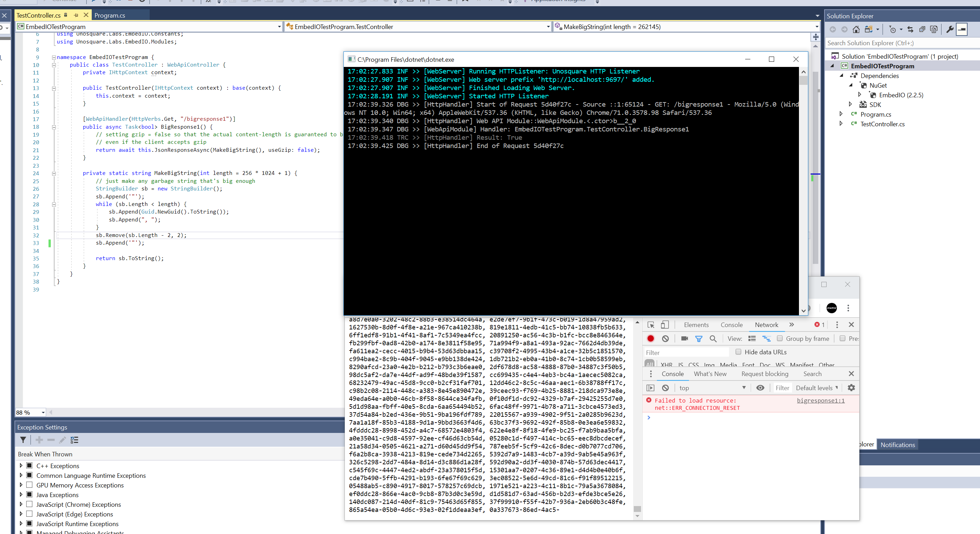Viewport: 980px width, 534px height.
Task: Open the Default levels dropdown in console
Action: tap(817, 387)
